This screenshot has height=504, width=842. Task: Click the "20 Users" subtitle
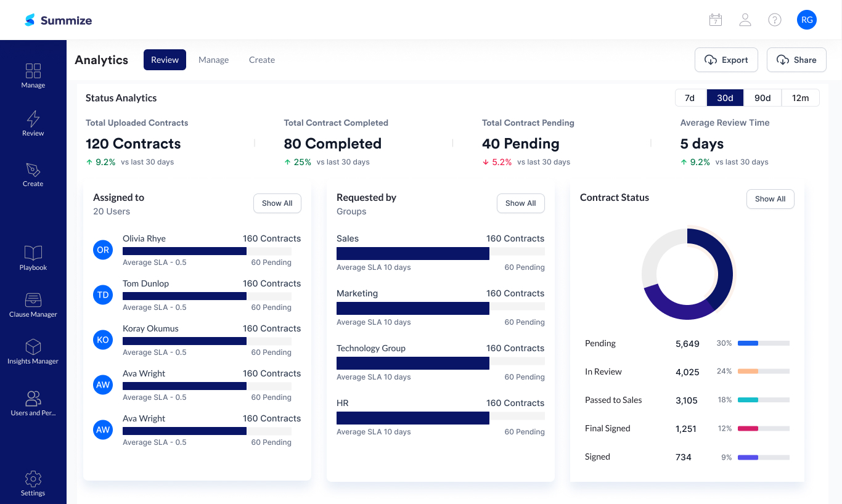click(x=112, y=211)
